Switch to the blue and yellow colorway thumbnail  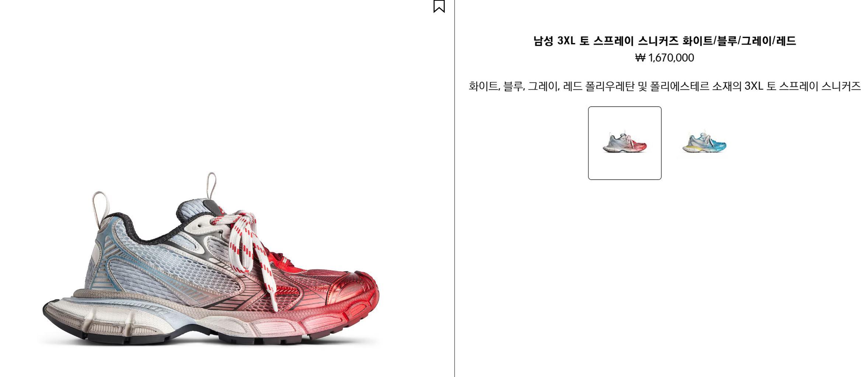point(704,143)
